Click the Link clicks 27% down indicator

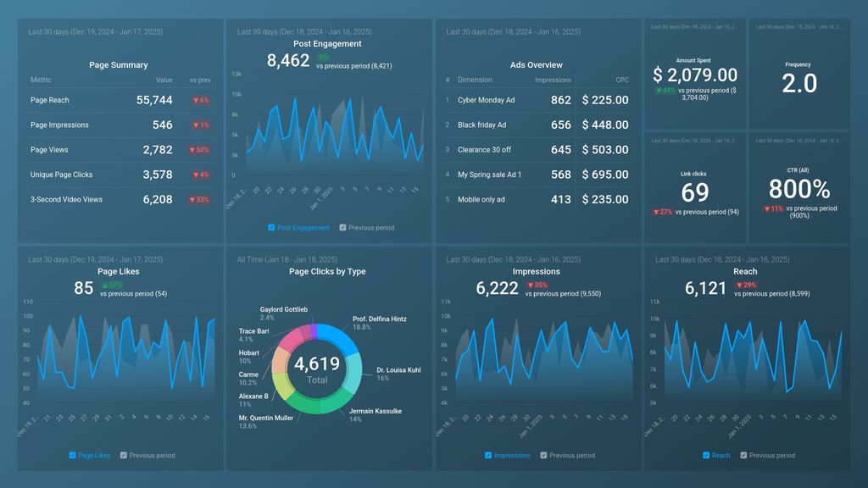[662, 212]
